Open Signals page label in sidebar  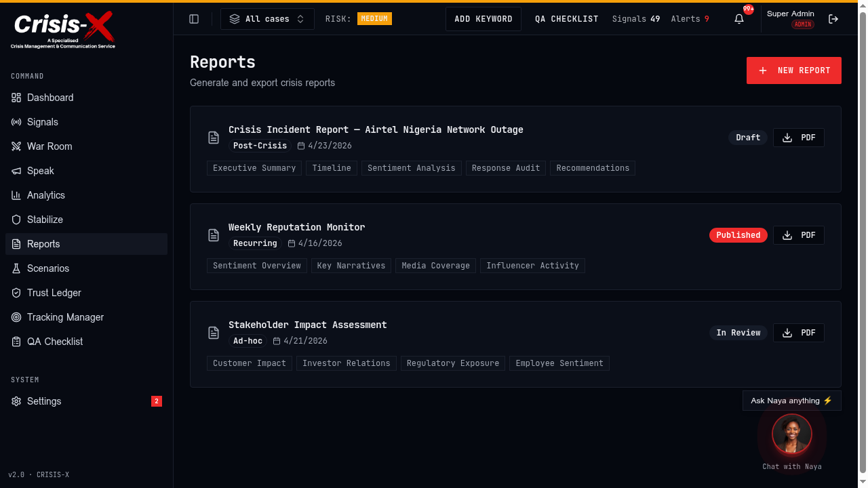pyautogui.click(x=43, y=122)
